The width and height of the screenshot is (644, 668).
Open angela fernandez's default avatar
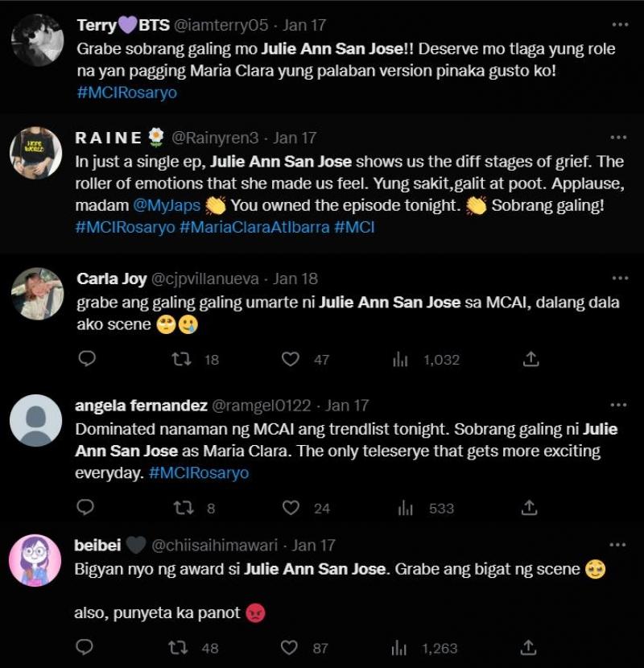pyautogui.click(x=35, y=420)
